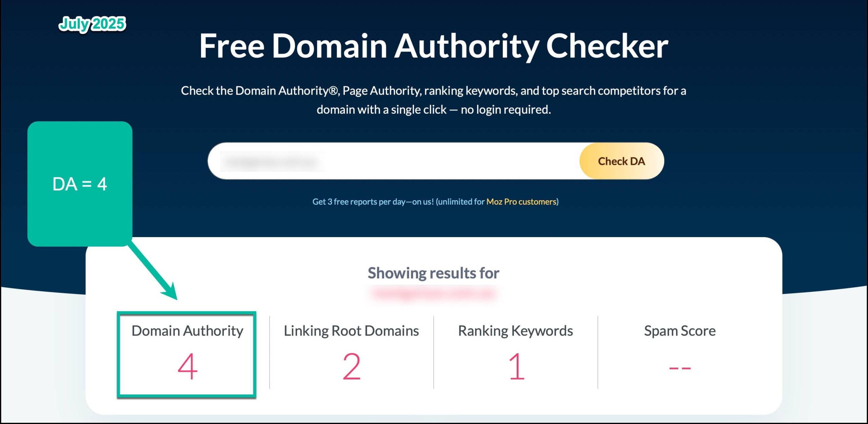Click the Free Domain Authority Checker heading
Image resolution: width=868 pixels, height=424 pixels.
tap(433, 46)
